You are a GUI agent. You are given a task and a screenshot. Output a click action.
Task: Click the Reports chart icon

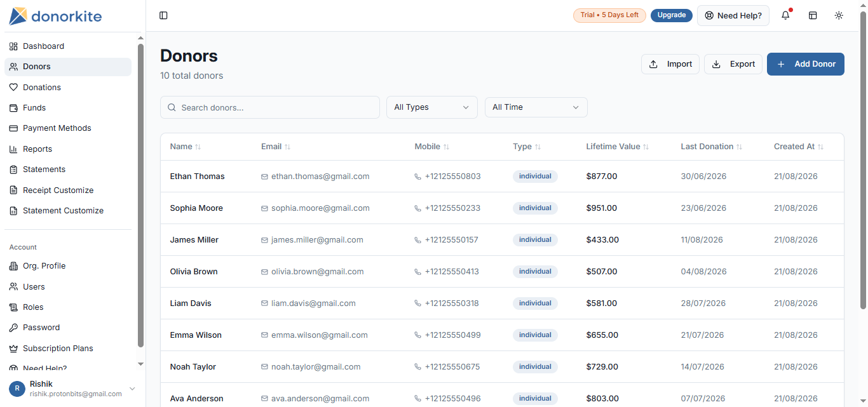pos(13,149)
